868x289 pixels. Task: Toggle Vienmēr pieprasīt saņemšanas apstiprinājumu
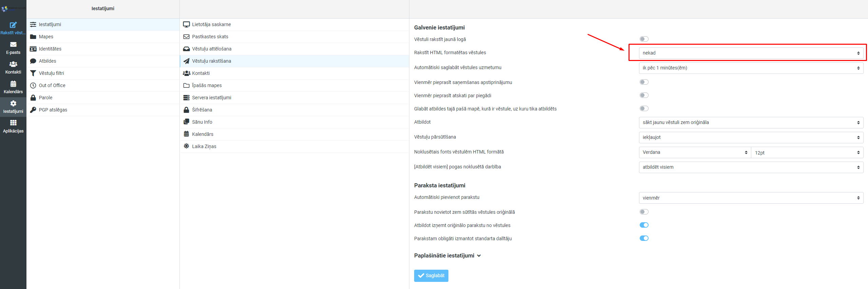643,82
